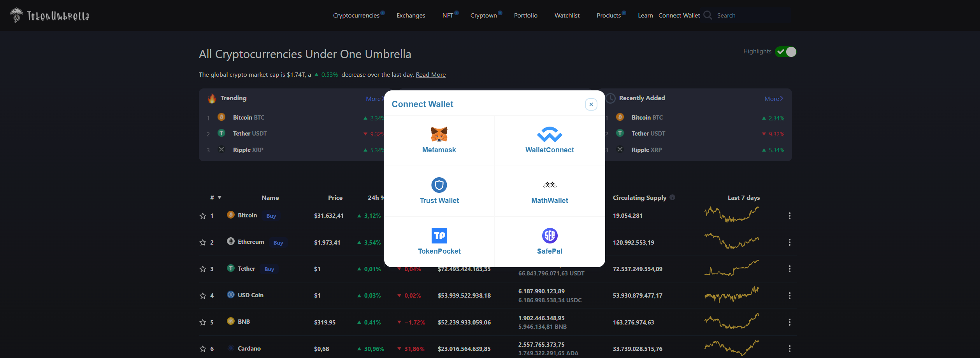Open BNB row options menu
Viewport: 980px width, 358px height.
coord(789,322)
